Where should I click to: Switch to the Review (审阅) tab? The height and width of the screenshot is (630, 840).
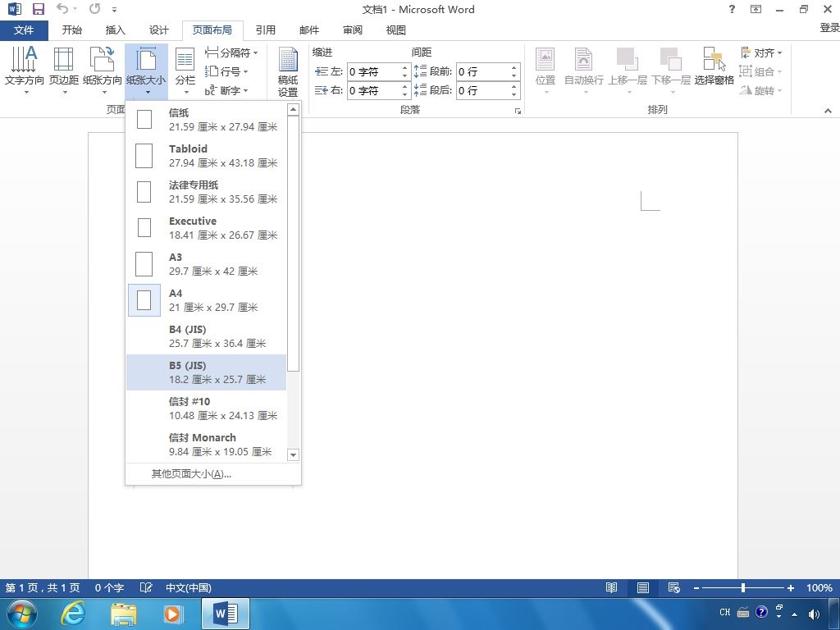[353, 30]
